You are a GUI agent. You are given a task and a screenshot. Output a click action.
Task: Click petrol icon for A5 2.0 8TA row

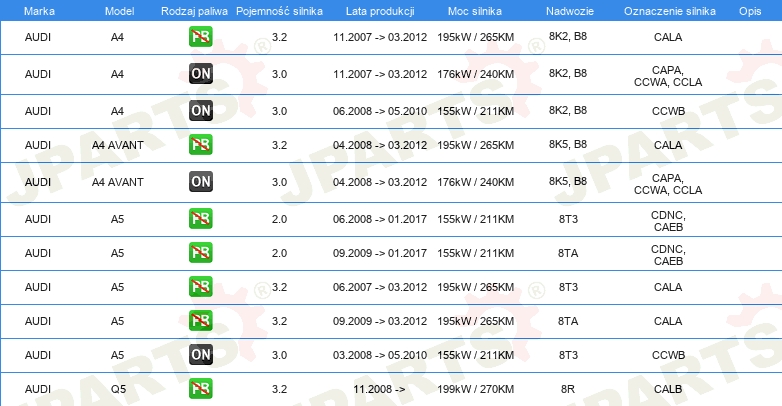(x=200, y=252)
